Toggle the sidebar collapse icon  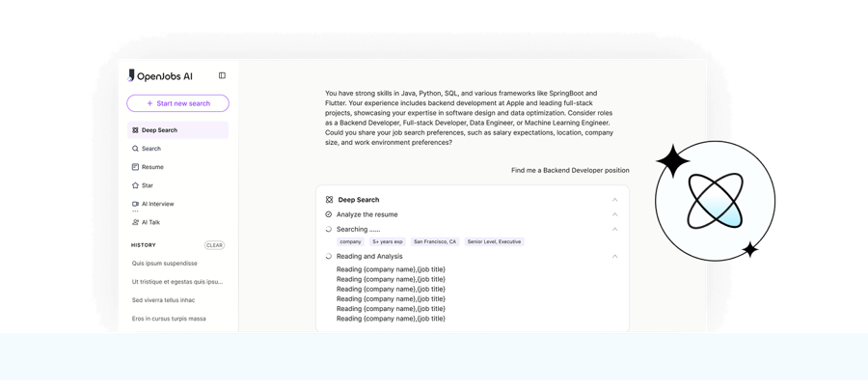click(222, 75)
